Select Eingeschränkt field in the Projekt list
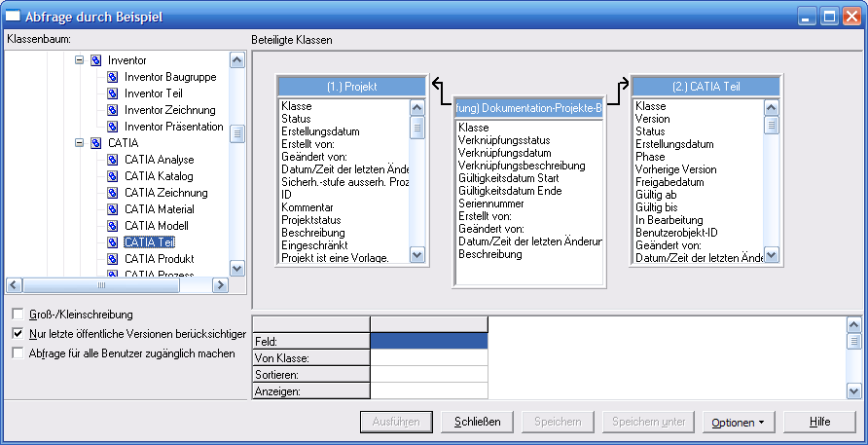Image resolution: width=868 pixels, height=445 pixels. pos(314,245)
